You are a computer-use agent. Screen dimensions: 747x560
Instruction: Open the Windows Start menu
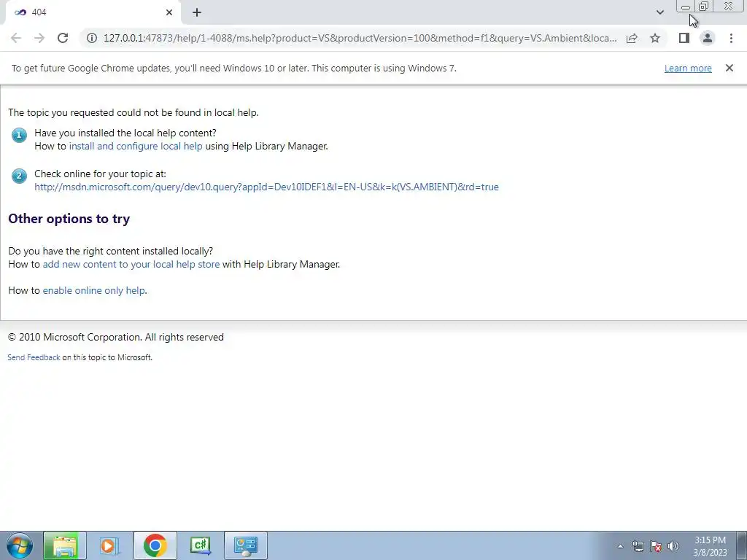[x=20, y=545]
